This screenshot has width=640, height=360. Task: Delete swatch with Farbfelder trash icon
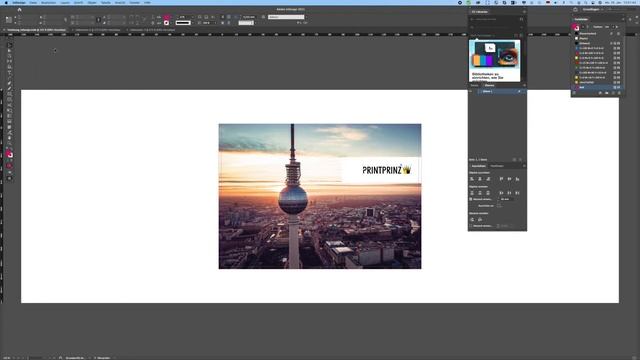click(x=619, y=93)
